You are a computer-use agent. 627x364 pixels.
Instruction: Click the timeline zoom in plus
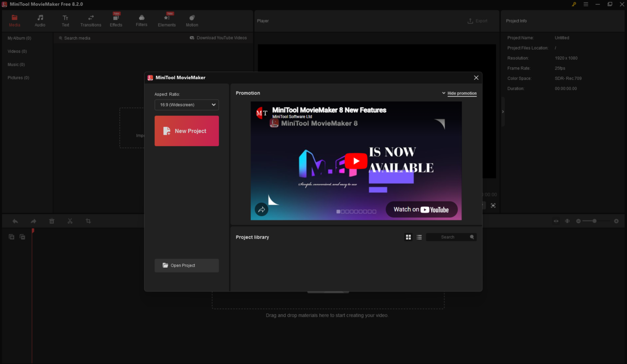click(617, 221)
